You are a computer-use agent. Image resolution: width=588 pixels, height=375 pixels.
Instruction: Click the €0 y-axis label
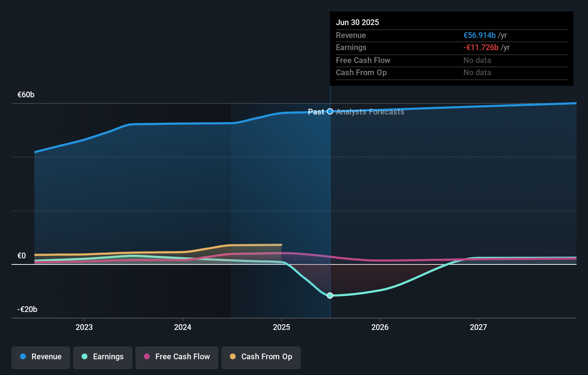[22, 256]
